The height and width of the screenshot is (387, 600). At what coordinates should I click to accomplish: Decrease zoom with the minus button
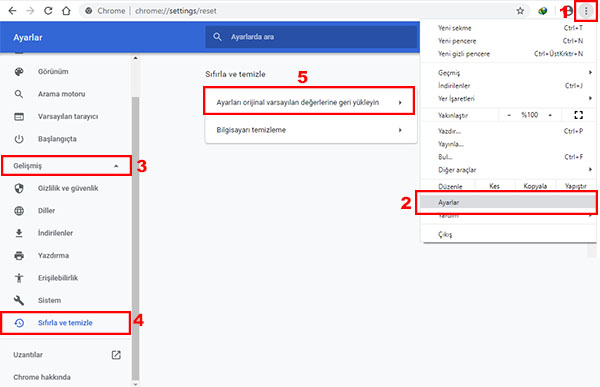(x=509, y=115)
